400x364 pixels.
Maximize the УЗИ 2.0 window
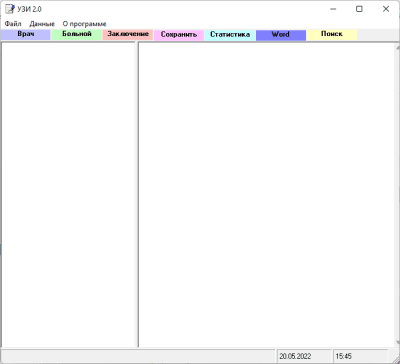pos(359,9)
